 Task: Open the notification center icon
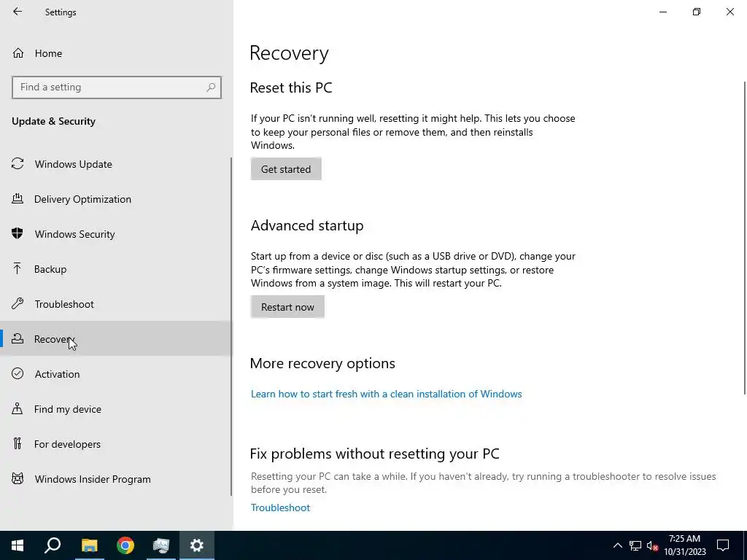tap(723, 545)
